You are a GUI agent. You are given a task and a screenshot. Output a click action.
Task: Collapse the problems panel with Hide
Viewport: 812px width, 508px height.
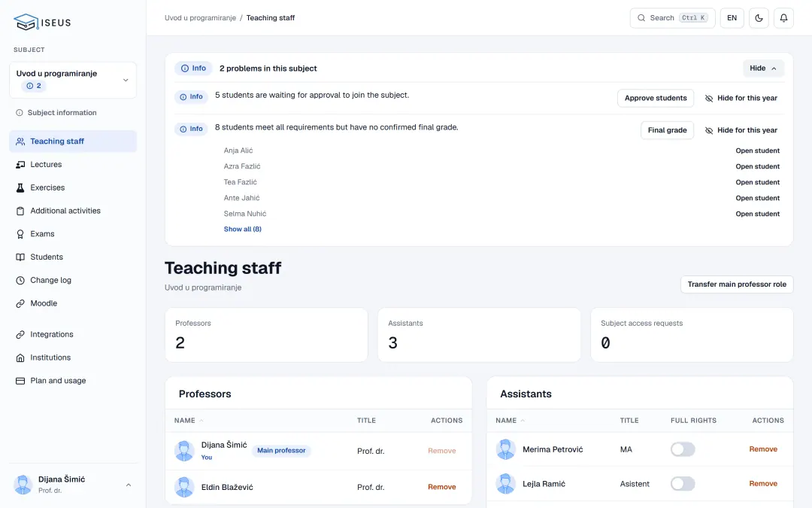click(763, 68)
